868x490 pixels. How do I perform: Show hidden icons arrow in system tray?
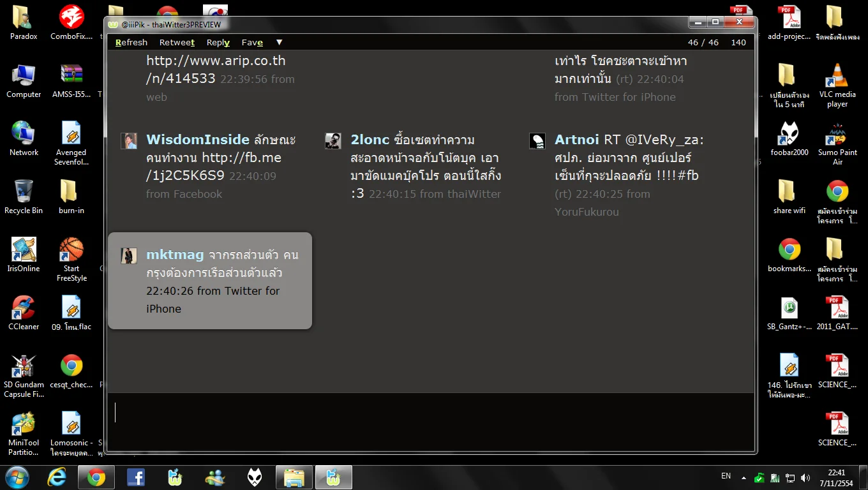tap(744, 477)
